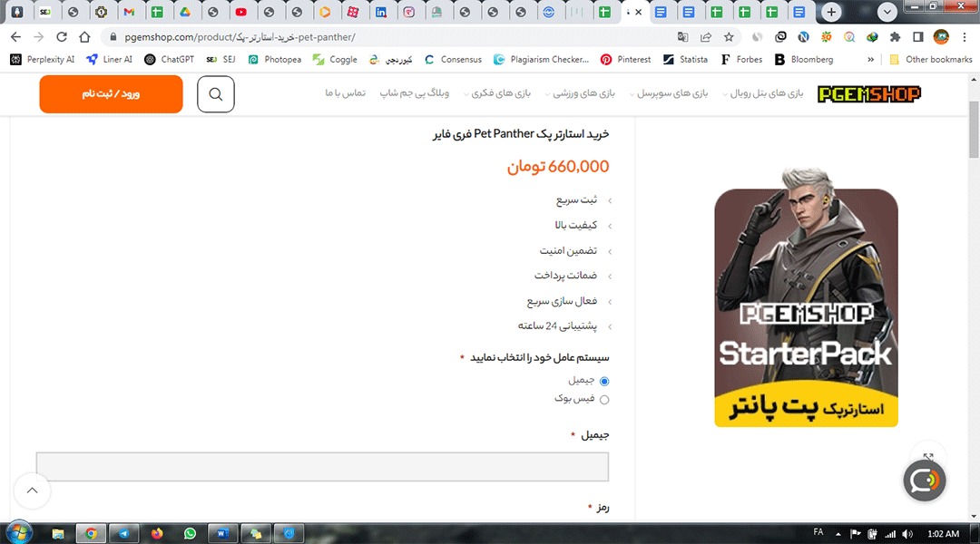The image size is (980, 544).
Task: Expand the ثبت سریع accordion item
Action: (x=578, y=200)
